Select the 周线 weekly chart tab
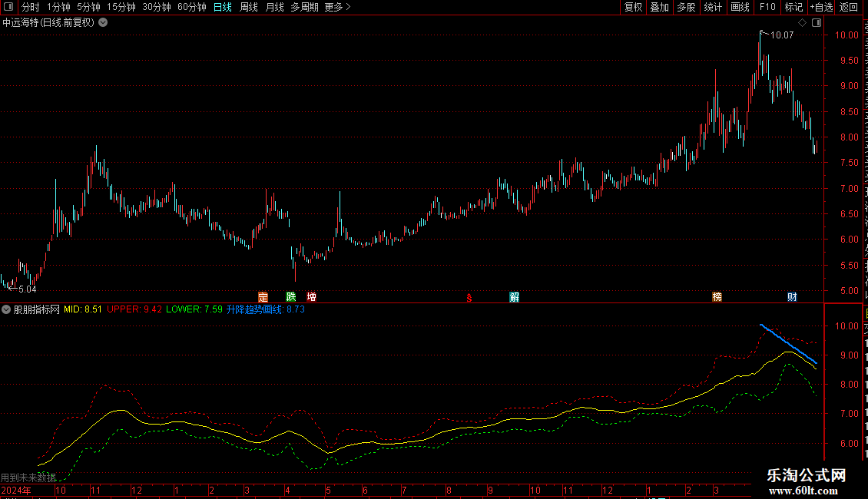Image resolution: width=868 pixels, height=499 pixels. click(249, 7)
